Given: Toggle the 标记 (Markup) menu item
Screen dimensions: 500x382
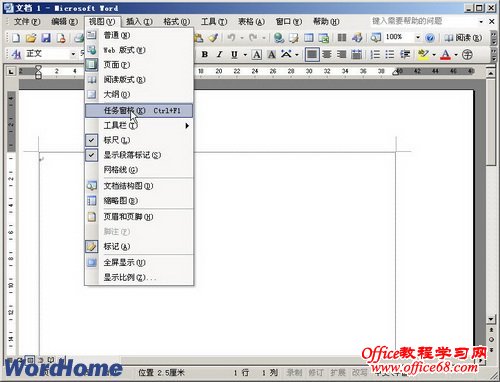Looking at the screenshot, I should pyautogui.click(x=139, y=246).
